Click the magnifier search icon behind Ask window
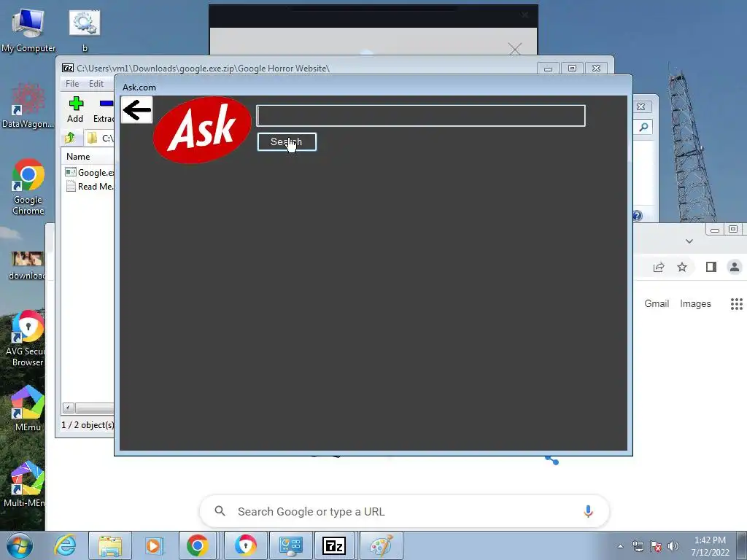 pos(643,127)
